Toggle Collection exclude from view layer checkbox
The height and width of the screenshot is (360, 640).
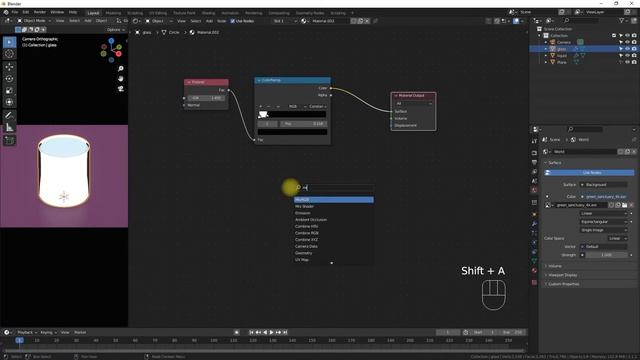[614, 36]
